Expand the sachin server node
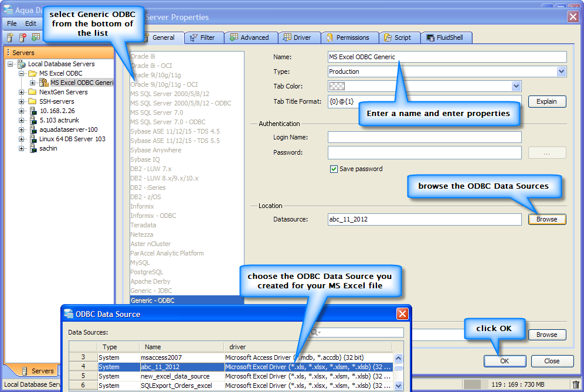Viewport: 584px width, 392px height. [22, 148]
